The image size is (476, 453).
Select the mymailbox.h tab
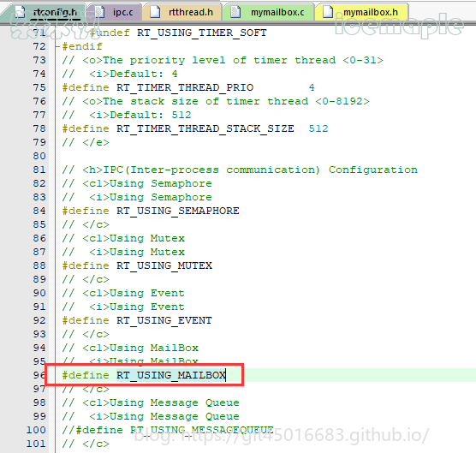coord(361,12)
